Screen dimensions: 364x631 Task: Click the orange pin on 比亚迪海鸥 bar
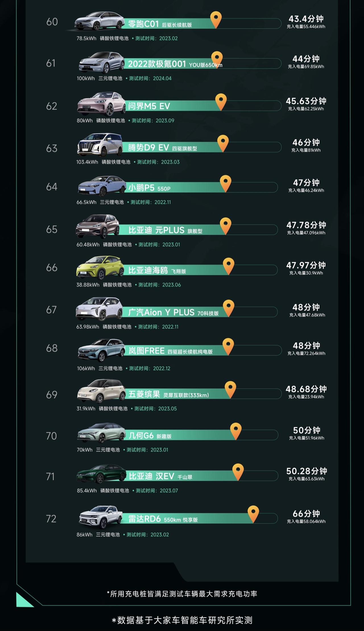pyautogui.click(x=228, y=266)
